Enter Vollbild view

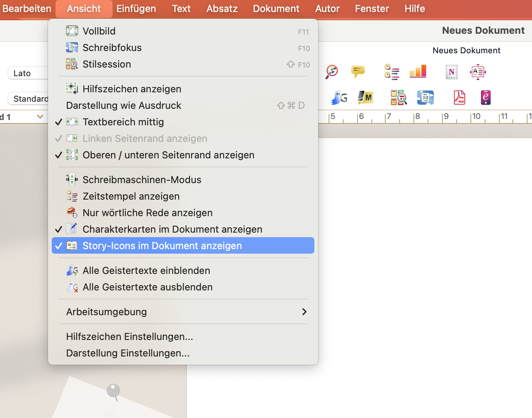pos(183,31)
